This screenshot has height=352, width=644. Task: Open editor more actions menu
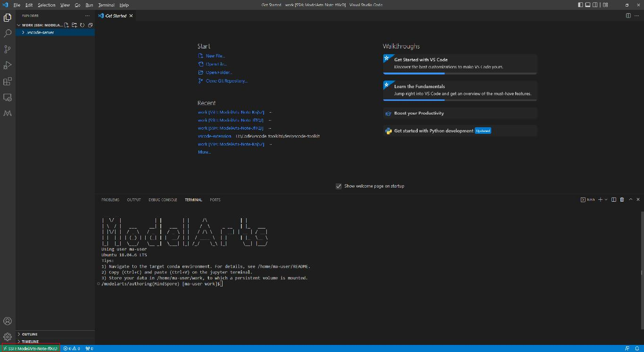[636, 16]
